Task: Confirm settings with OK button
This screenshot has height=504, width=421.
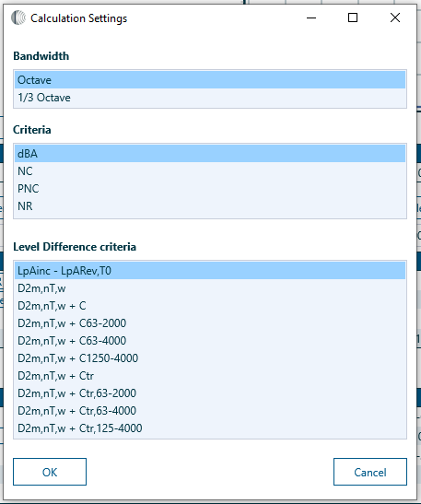Action: (x=50, y=472)
